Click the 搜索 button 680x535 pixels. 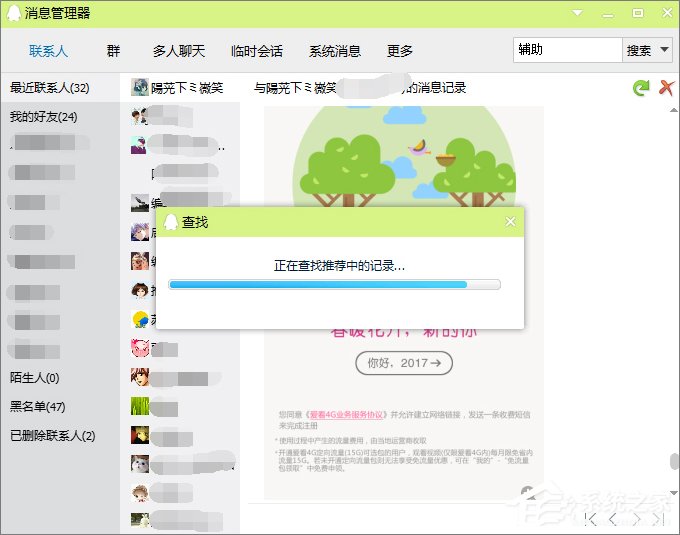(639, 50)
